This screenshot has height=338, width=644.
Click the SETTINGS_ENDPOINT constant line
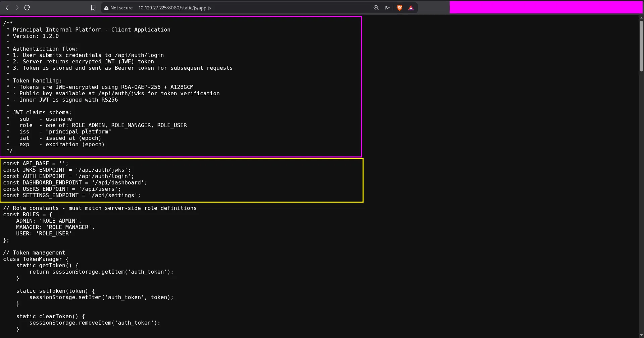[x=71, y=195]
